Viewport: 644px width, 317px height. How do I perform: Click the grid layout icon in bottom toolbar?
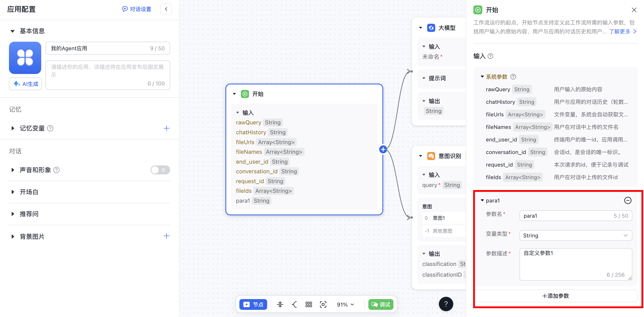tap(309, 304)
